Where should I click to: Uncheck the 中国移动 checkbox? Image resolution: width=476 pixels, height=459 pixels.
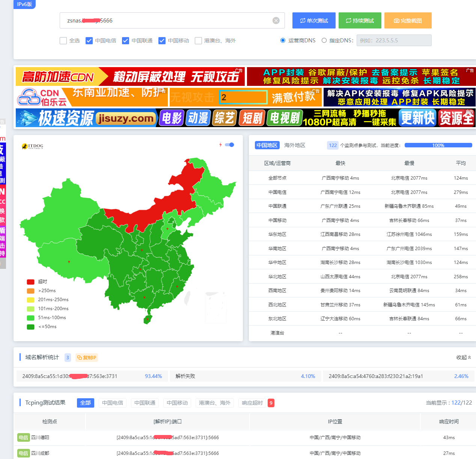pos(162,40)
